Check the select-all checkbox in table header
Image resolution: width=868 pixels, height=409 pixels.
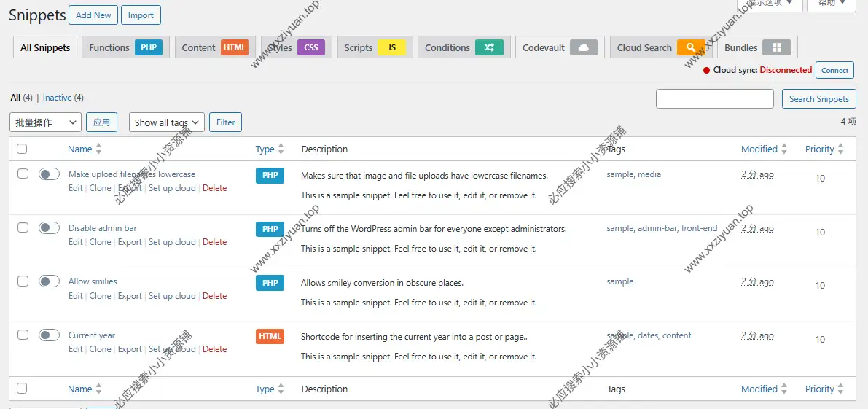[x=22, y=149]
